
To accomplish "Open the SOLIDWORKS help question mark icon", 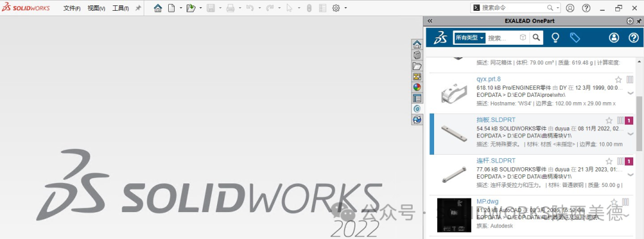I will (x=587, y=8).
